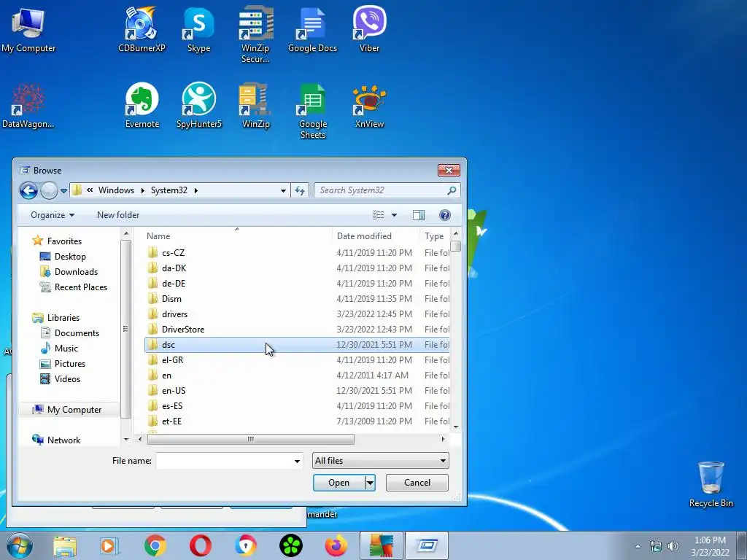Viewport: 747px width, 560px height.
Task: Select the drivers folder
Action: (x=297, y=314)
